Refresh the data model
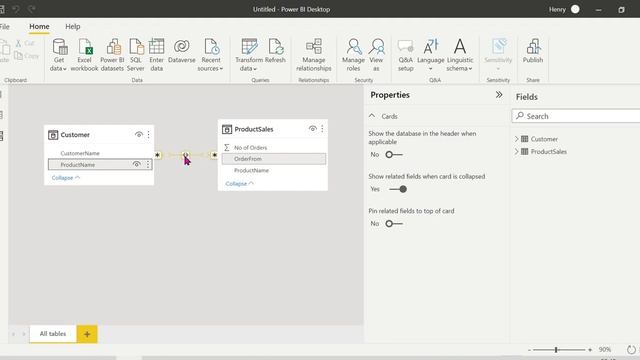 [x=275, y=51]
